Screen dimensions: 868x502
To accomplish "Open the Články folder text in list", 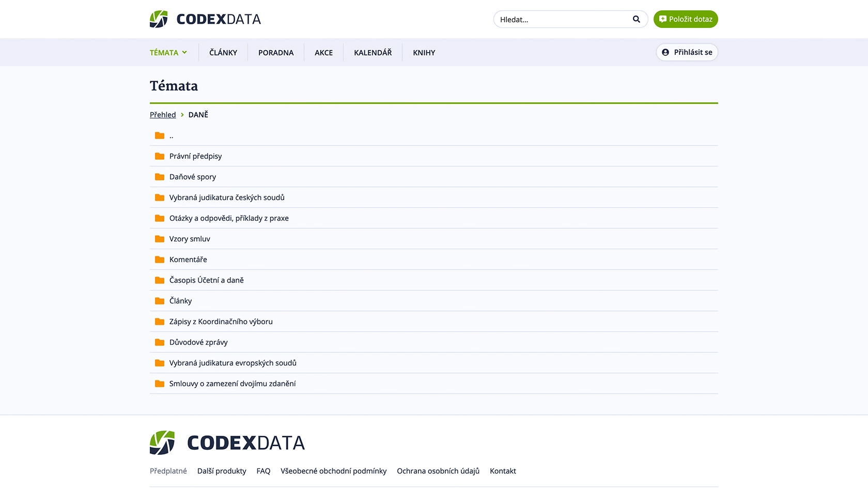I will pos(180,301).
